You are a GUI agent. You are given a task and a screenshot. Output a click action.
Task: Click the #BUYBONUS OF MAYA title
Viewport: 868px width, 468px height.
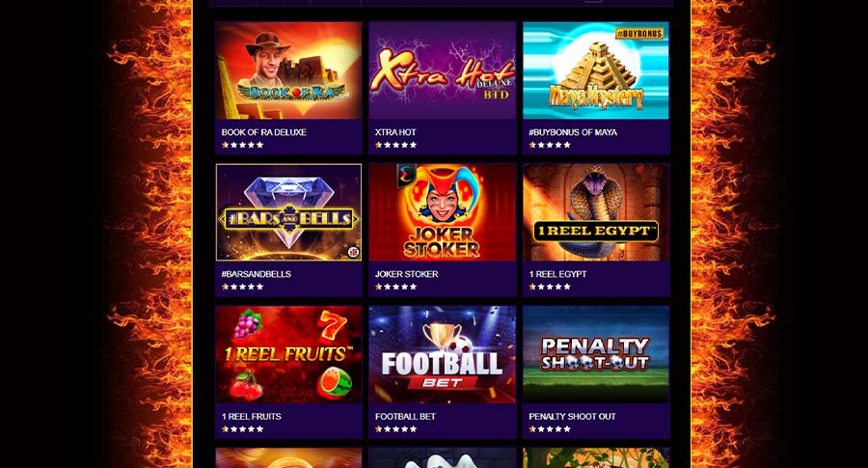[572, 132]
